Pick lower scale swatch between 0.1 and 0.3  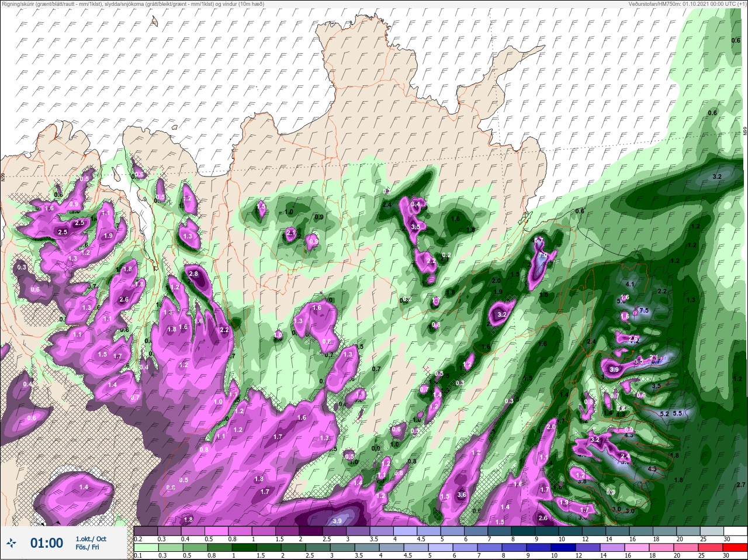click(146, 548)
